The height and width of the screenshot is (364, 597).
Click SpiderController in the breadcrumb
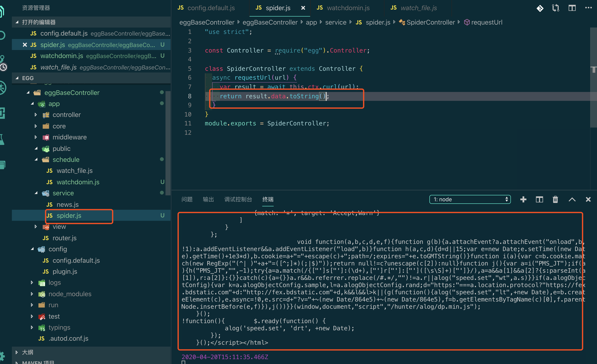[430, 22]
